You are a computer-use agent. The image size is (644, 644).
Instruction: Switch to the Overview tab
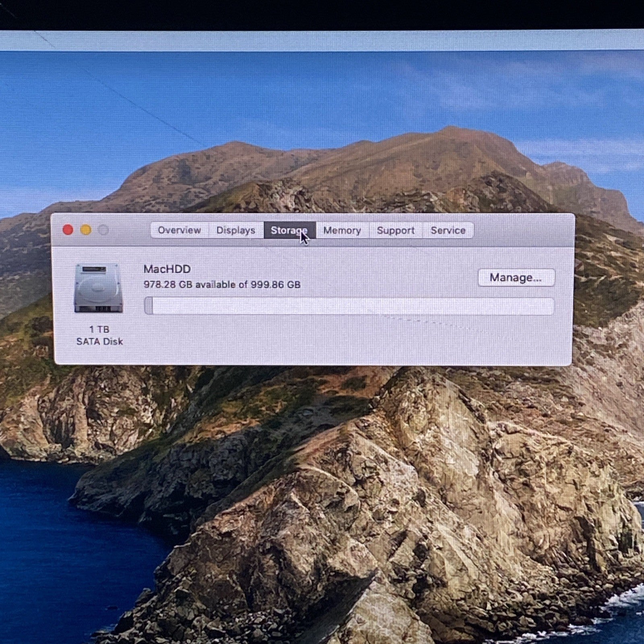179,230
